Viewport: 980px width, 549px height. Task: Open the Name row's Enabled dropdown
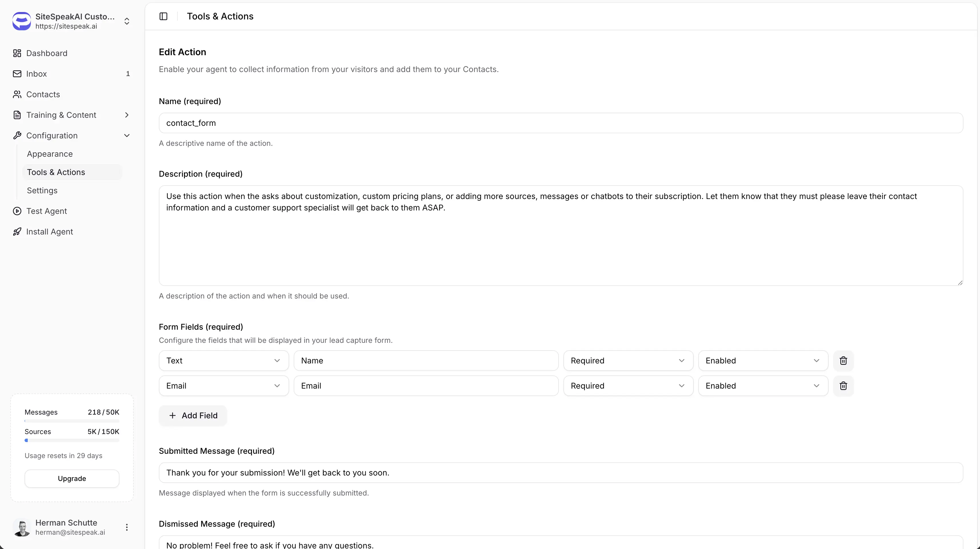[x=763, y=361]
